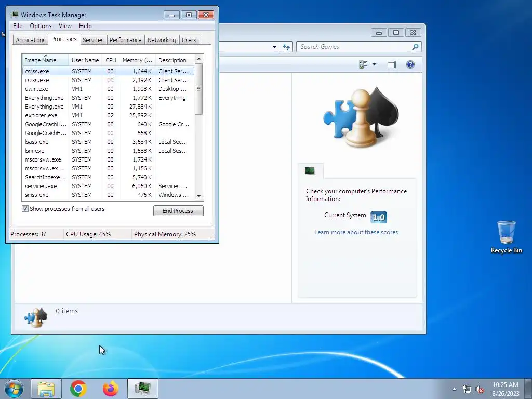Switch to the Users tab

click(x=189, y=40)
